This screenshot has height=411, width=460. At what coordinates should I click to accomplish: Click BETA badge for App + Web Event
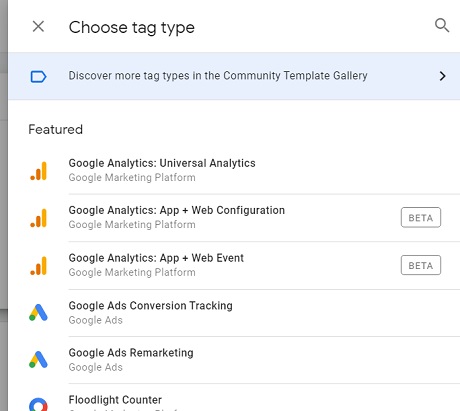(421, 265)
